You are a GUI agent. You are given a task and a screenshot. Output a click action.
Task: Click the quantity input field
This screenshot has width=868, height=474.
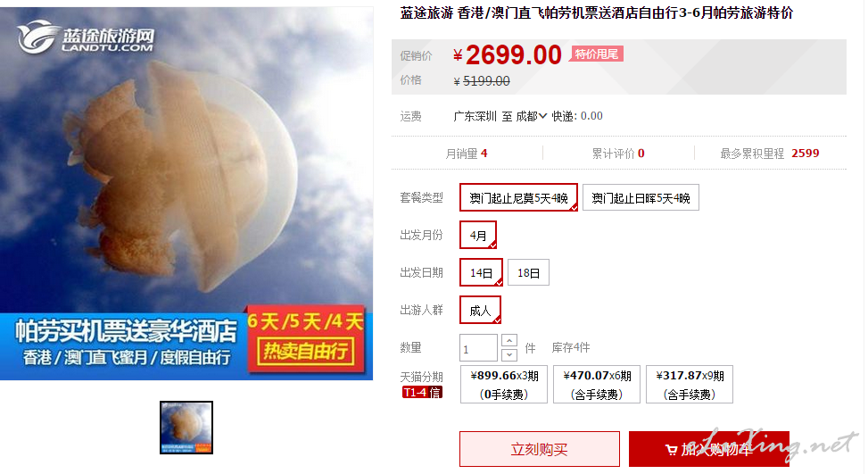478,348
